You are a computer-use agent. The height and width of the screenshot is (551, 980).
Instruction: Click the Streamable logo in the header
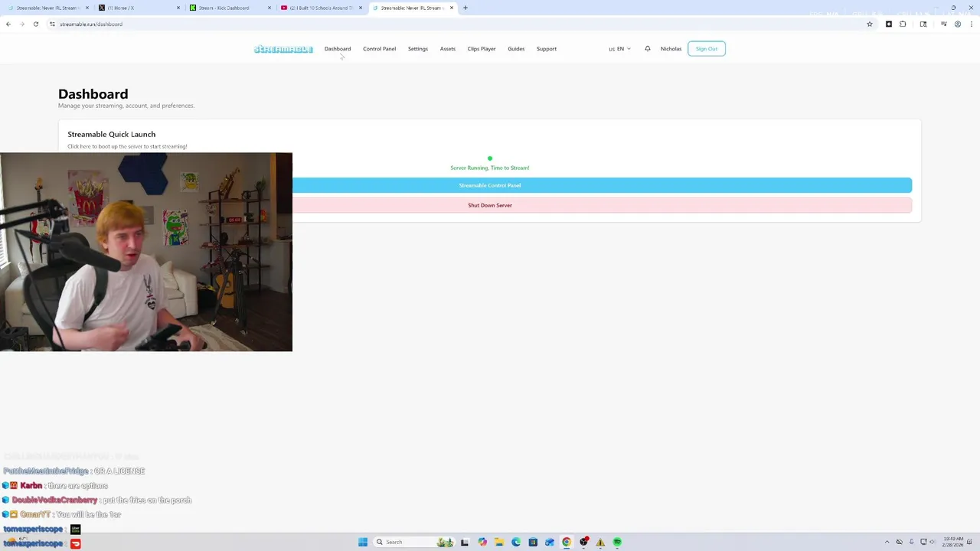[283, 49]
